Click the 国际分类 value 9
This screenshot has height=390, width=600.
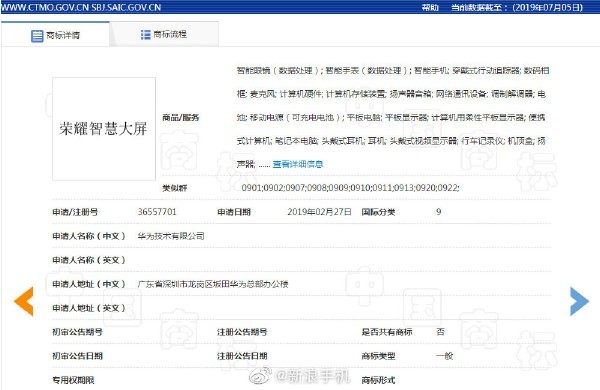[x=439, y=212]
